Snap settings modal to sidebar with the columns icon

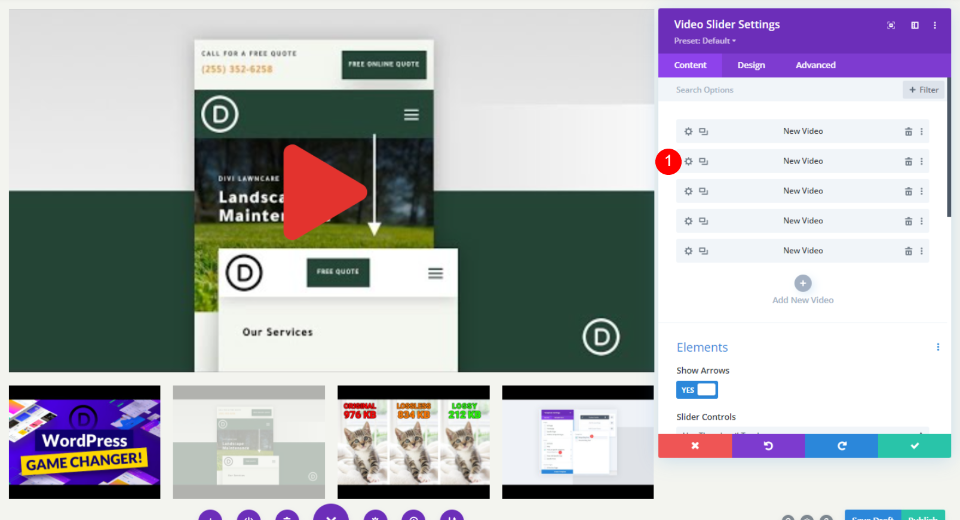[x=915, y=25]
